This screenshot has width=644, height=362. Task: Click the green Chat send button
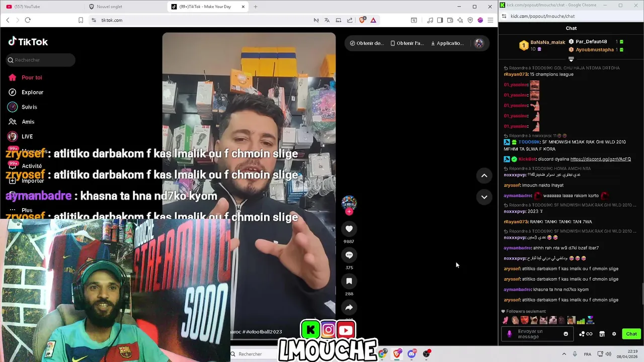coord(631,334)
